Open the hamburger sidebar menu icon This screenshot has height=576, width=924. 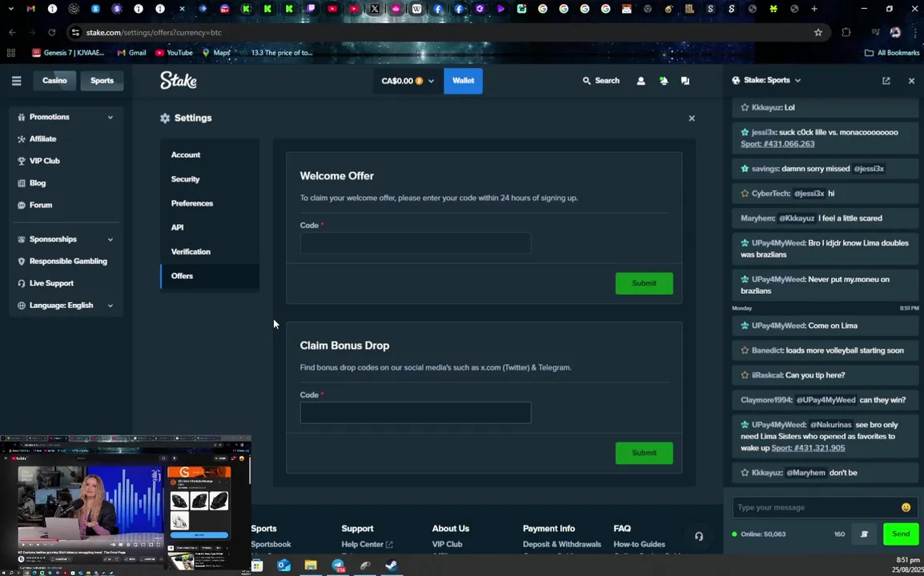[17, 81]
